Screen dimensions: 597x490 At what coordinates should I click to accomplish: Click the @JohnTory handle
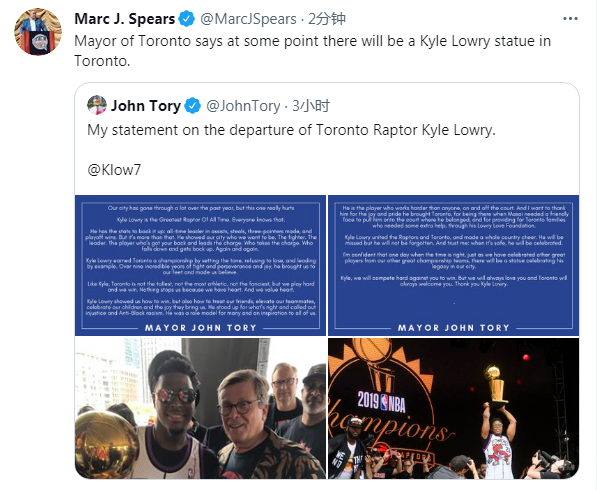point(243,106)
